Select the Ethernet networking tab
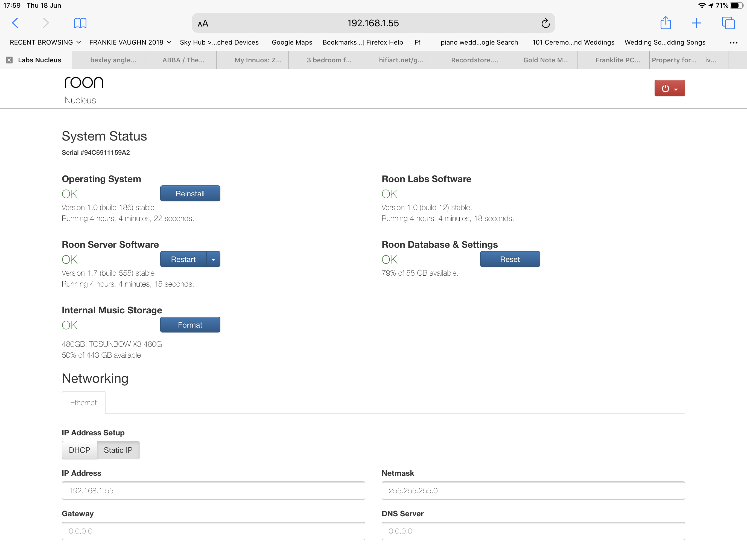The width and height of the screenshot is (747, 560). (x=83, y=402)
